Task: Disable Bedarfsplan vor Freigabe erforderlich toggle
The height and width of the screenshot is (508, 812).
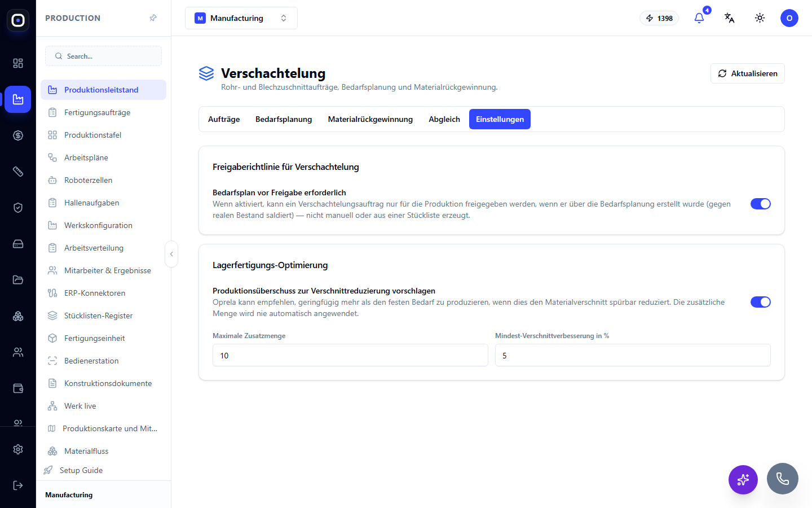Action: pyautogui.click(x=761, y=204)
